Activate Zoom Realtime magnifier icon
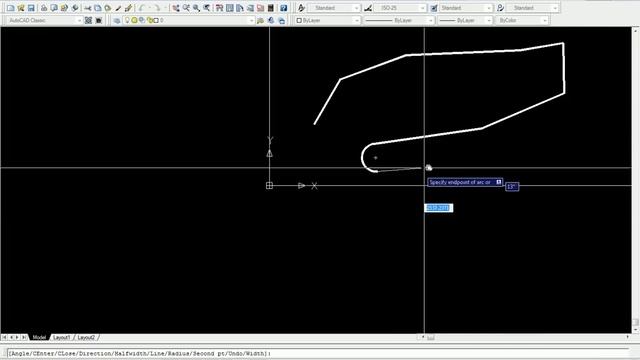 pyautogui.click(x=186, y=8)
